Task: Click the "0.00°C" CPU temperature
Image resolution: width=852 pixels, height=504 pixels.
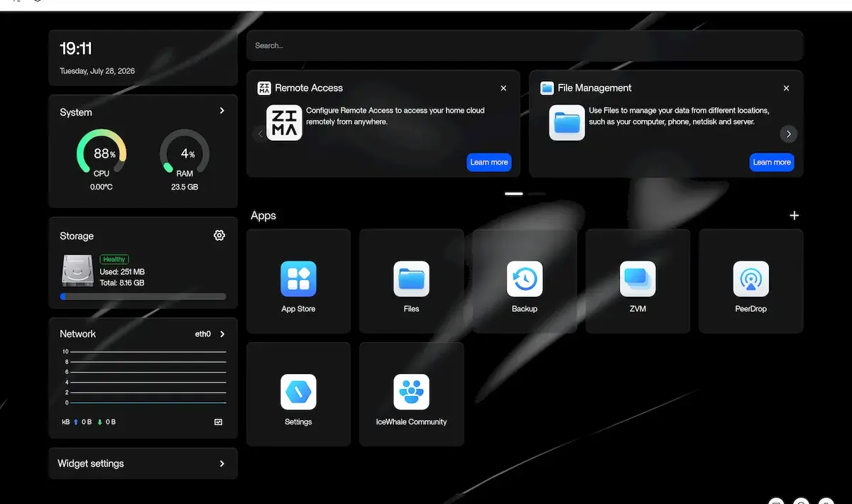Action: 102,187
